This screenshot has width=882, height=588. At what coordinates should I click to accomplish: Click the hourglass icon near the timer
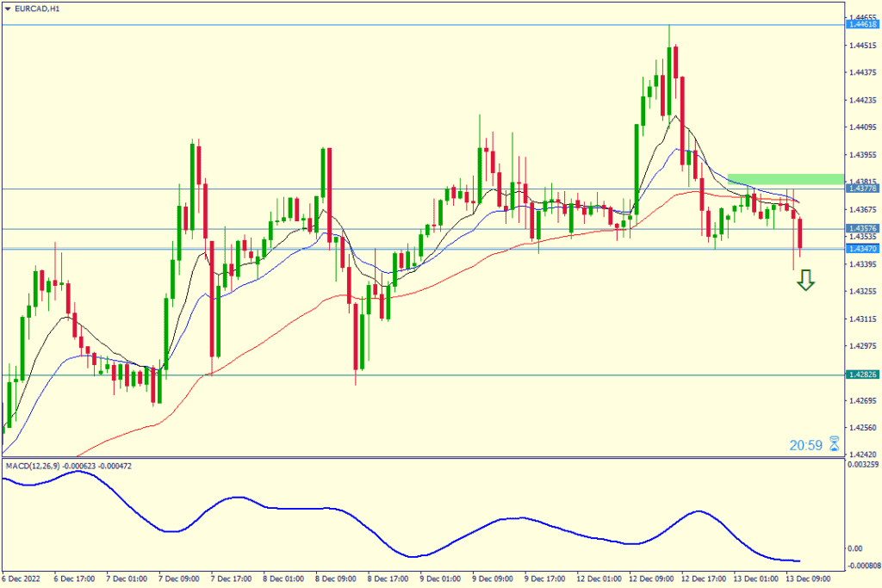coord(834,444)
